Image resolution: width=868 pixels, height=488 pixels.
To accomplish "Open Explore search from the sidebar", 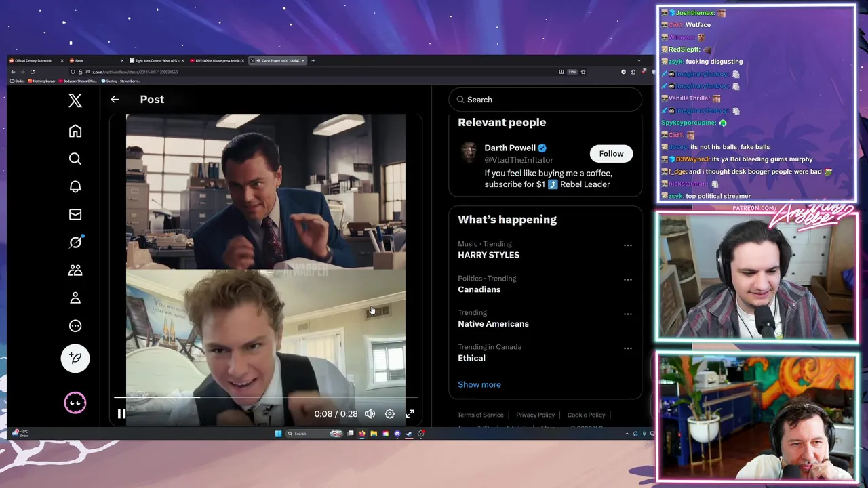I will (75, 159).
